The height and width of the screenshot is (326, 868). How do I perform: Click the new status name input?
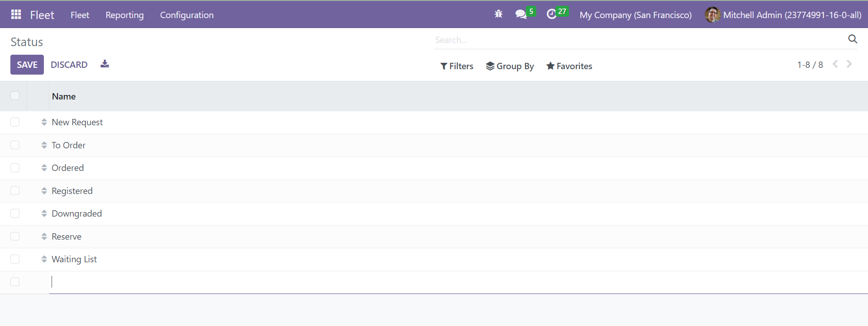tap(458, 282)
